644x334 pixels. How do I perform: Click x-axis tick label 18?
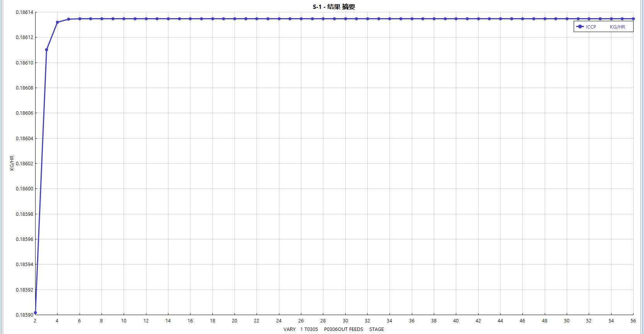coord(212,321)
